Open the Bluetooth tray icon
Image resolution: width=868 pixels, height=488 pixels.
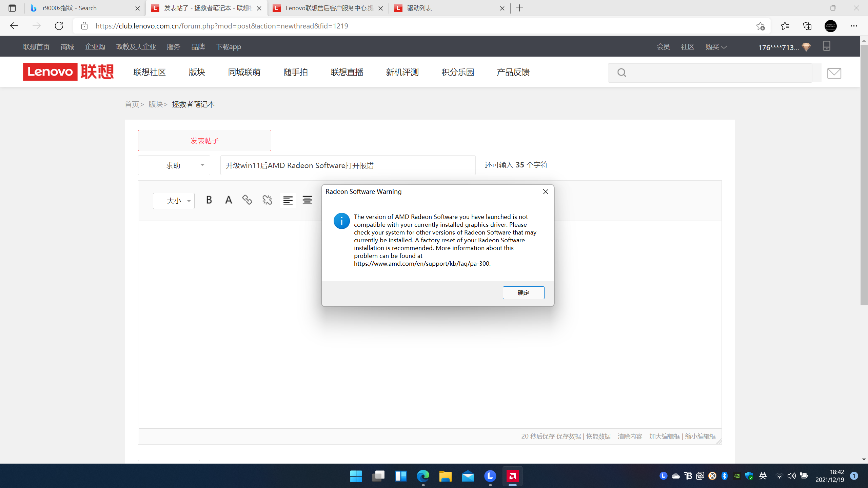coord(725,476)
